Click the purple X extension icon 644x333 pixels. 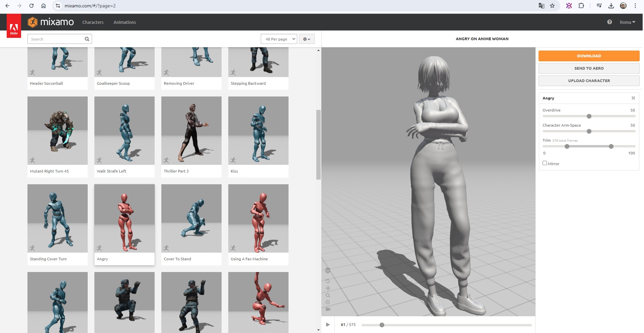pyautogui.click(x=569, y=6)
